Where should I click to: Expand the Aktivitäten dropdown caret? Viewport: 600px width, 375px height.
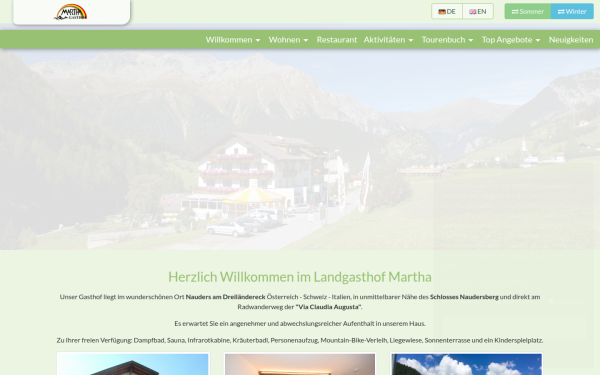pyautogui.click(x=411, y=40)
